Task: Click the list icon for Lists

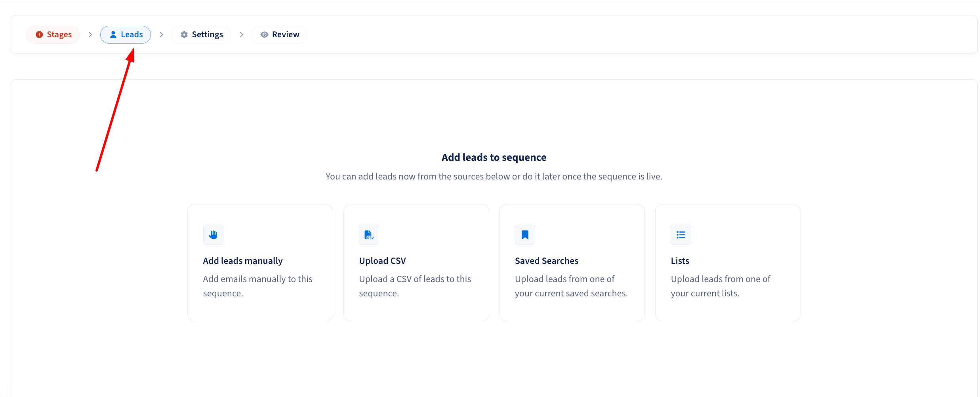Action: (x=681, y=235)
